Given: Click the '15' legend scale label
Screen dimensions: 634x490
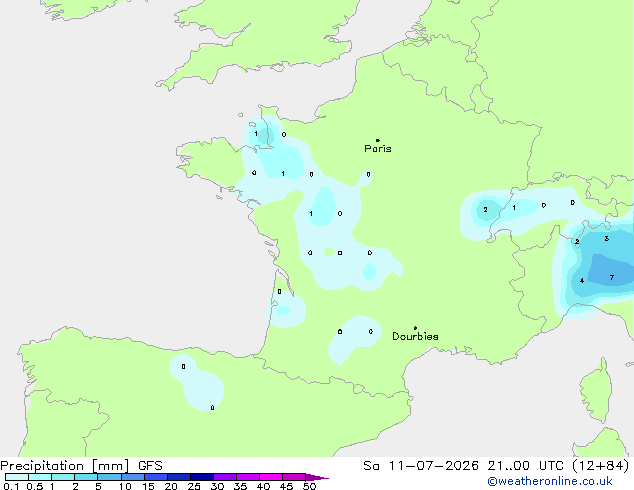Looking at the screenshot, I should [x=148, y=486].
